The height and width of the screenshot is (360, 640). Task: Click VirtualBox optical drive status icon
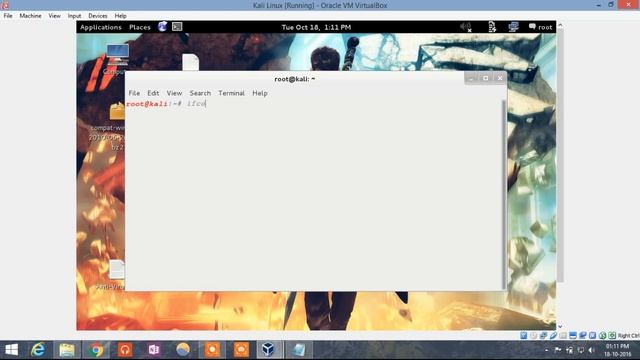533,336
